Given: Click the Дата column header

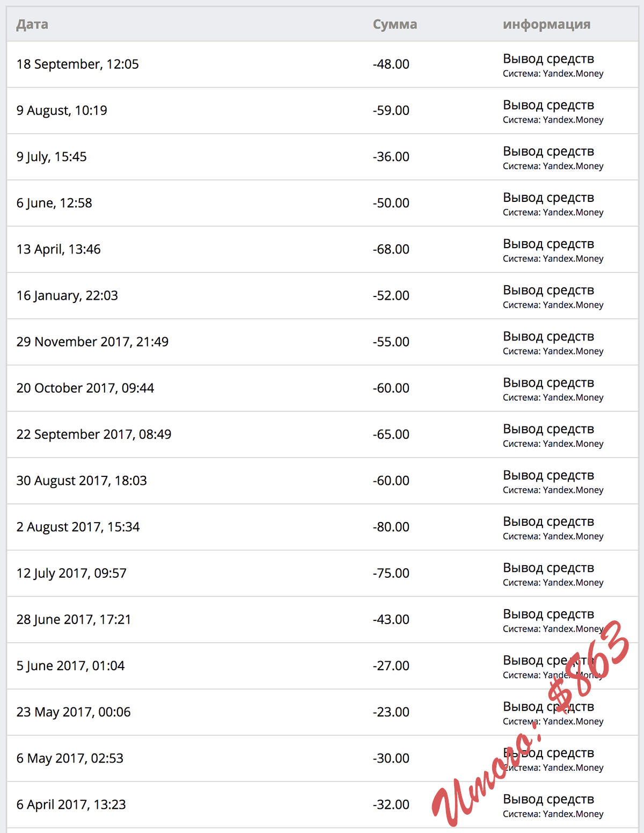Looking at the screenshot, I should click(32, 24).
